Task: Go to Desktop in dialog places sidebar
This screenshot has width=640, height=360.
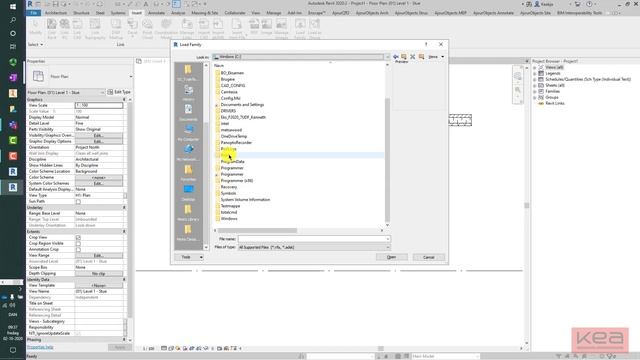Action: click(188, 192)
